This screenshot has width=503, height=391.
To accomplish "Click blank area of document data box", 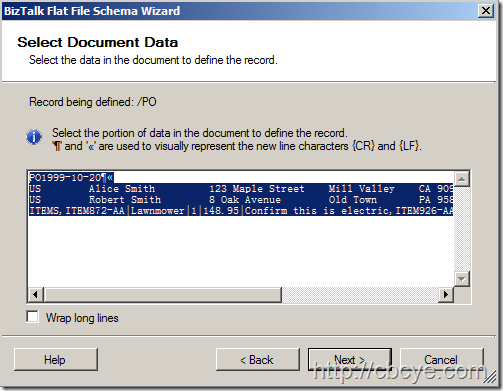I will point(241,252).
